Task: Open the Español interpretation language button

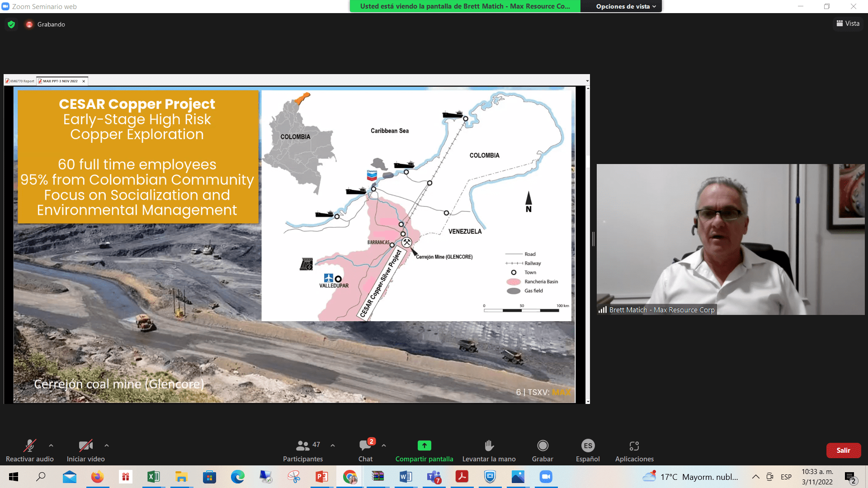Action: 588,451
